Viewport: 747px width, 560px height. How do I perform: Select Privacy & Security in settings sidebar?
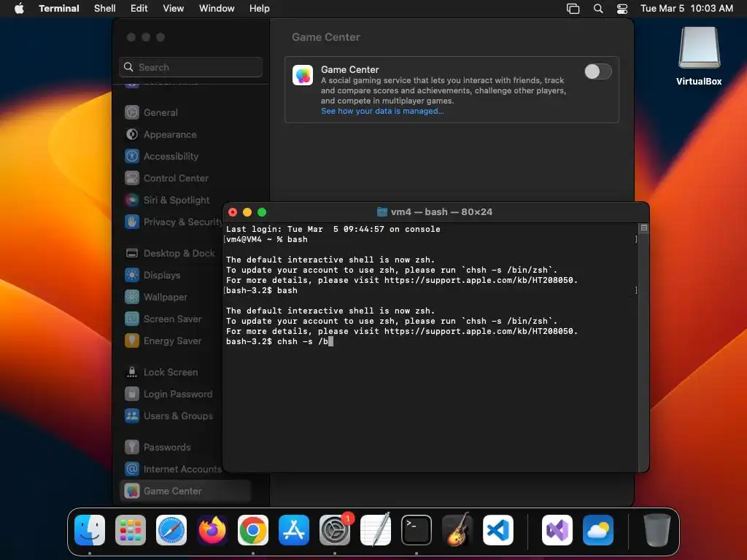pos(171,222)
